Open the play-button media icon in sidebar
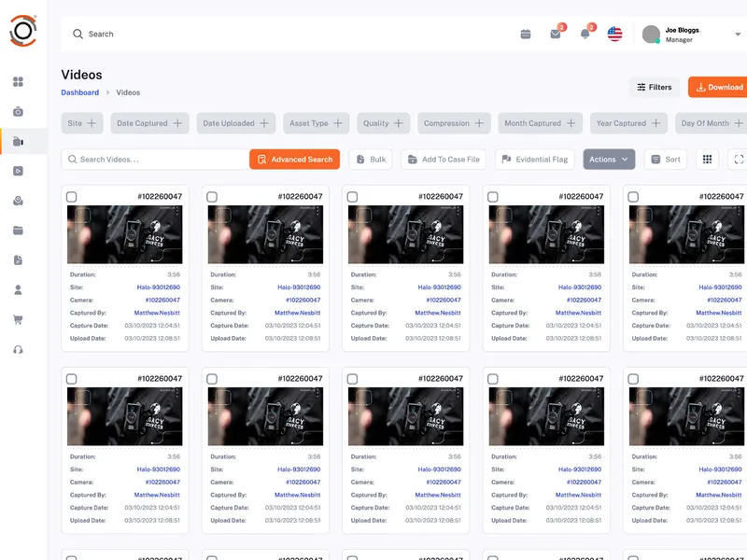The width and height of the screenshot is (747, 560). 18,171
